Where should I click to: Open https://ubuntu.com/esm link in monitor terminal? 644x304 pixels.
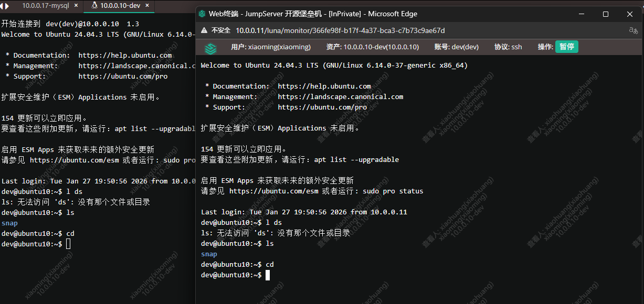point(274,191)
